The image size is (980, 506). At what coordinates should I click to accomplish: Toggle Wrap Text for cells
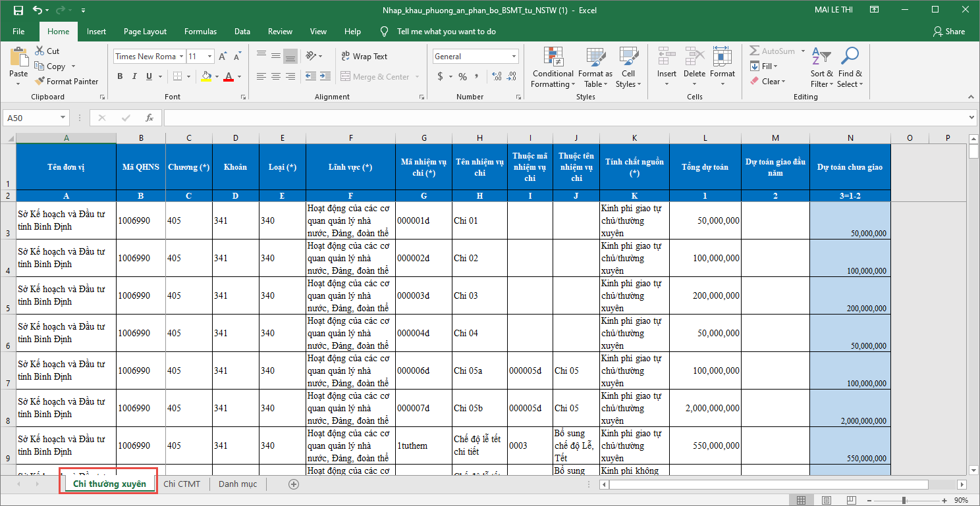pyautogui.click(x=364, y=57)
